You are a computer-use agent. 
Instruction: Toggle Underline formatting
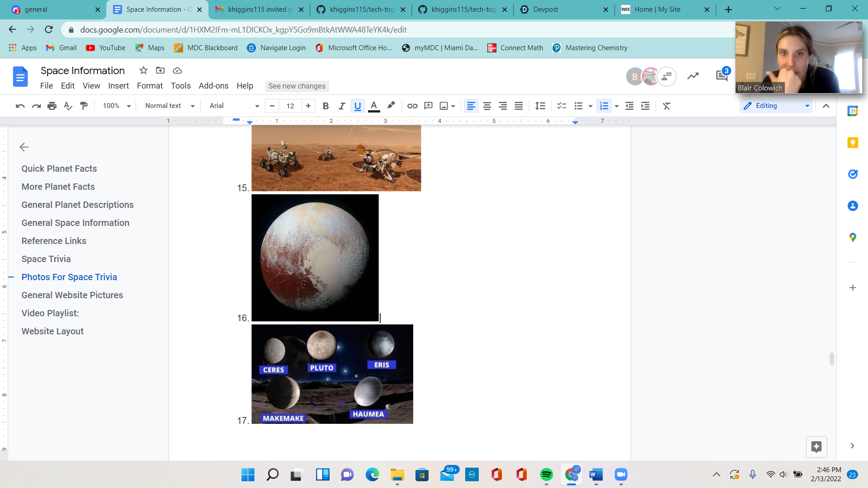358,106
